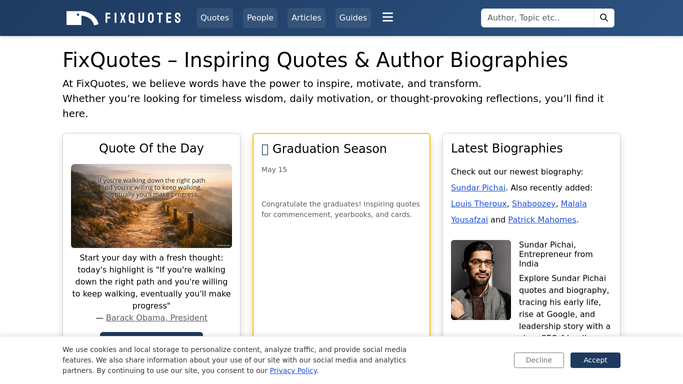
Task: Visit the Shaboozey biography link
Action: click(x=534, y=204)
